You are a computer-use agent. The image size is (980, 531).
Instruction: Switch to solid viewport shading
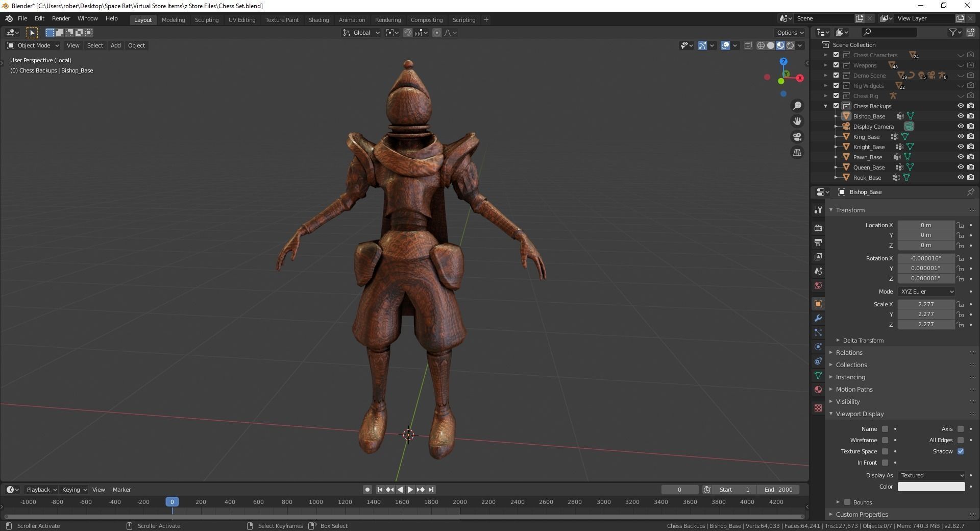click(771, 45)
